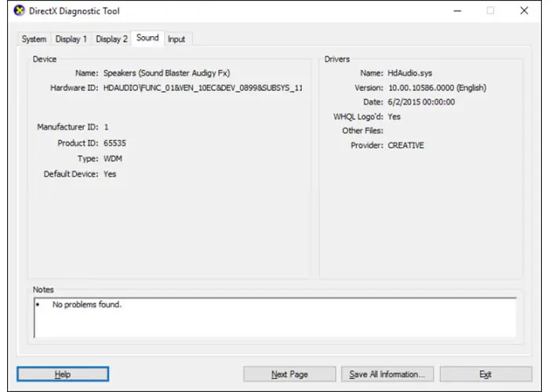This screenshot has width=549, height=392.
Task: Select device name 'Speakers (Sound Blaster Audigy Fx)'
Action: [x=166, y=73]
